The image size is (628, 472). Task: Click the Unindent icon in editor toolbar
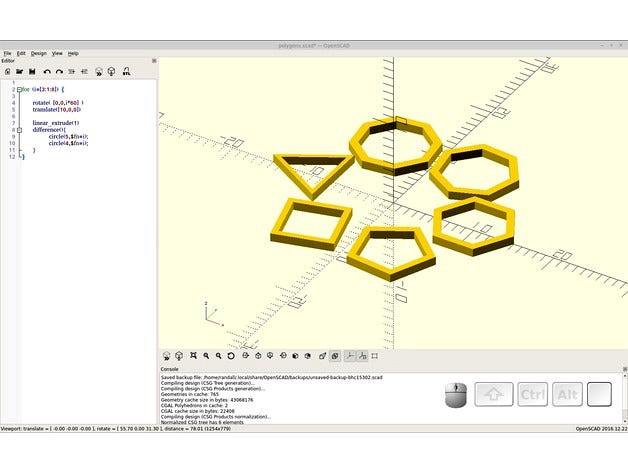click(72, 72)
